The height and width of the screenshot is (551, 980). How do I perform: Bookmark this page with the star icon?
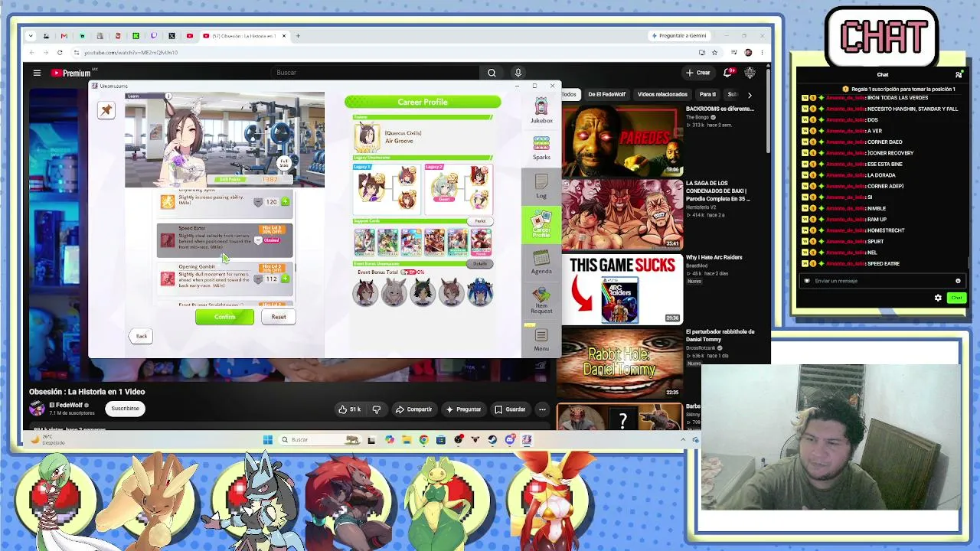tap(714, 53)
